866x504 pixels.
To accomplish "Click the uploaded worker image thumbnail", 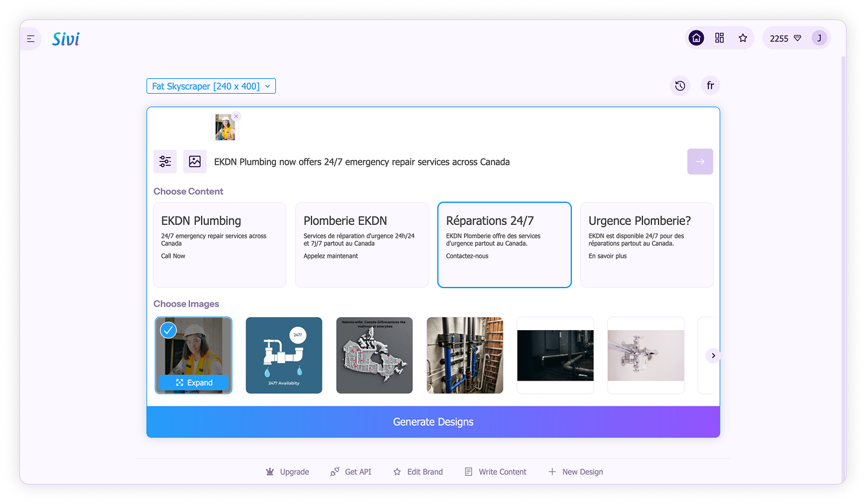I will pos(225,127).
